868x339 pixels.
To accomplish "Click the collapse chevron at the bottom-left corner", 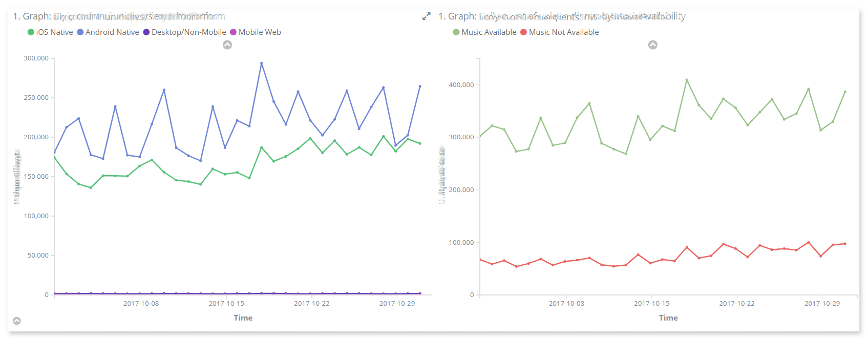I will click(x=17, y=321).
